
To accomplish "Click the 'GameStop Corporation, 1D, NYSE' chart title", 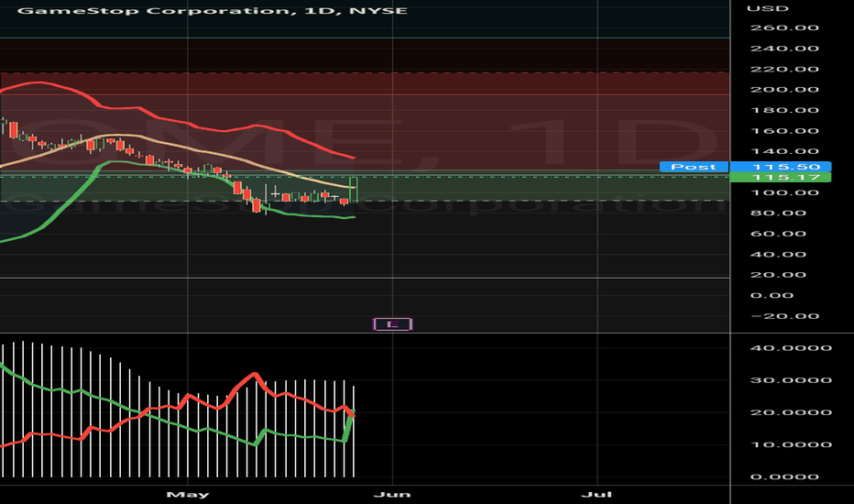I will click(213, 10).
